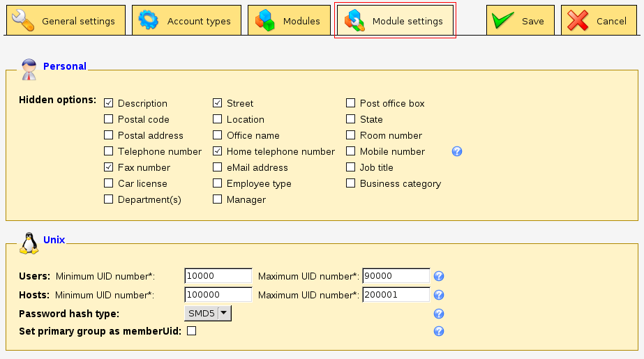The width and height of the screenshot is (644, 359).
Task: Focus the Hosts Maximum UID number field
Action: [396, 295]
